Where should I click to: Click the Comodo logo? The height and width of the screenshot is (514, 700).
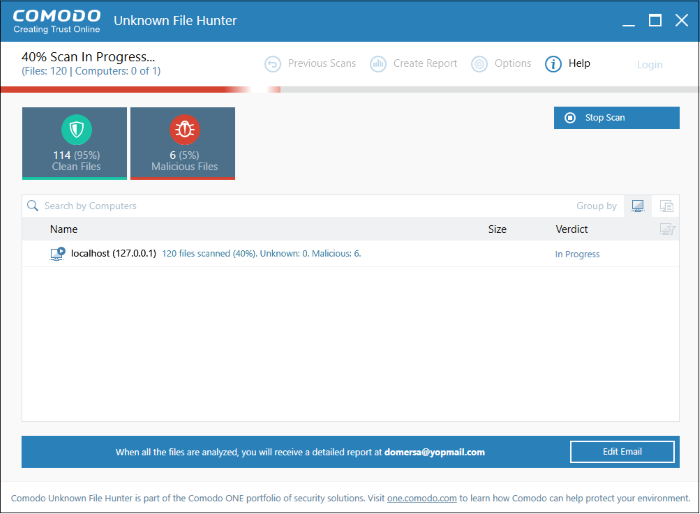(x=57, y=21)
